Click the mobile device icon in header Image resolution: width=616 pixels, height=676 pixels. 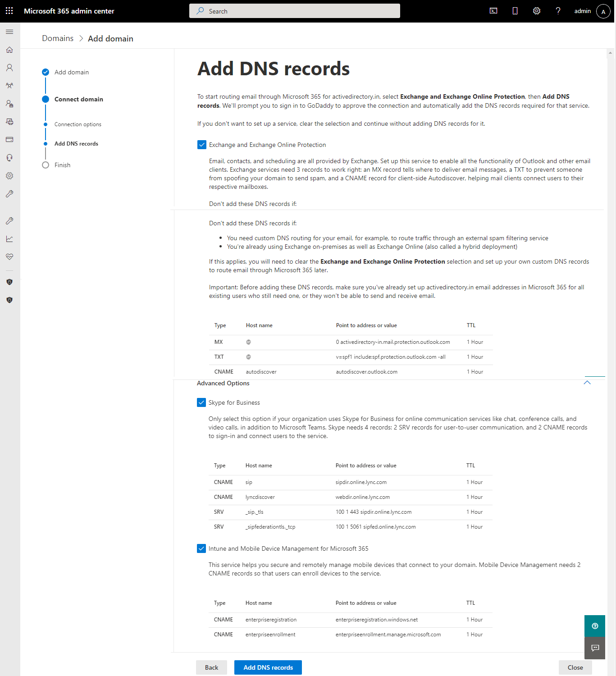click(515, 11)
